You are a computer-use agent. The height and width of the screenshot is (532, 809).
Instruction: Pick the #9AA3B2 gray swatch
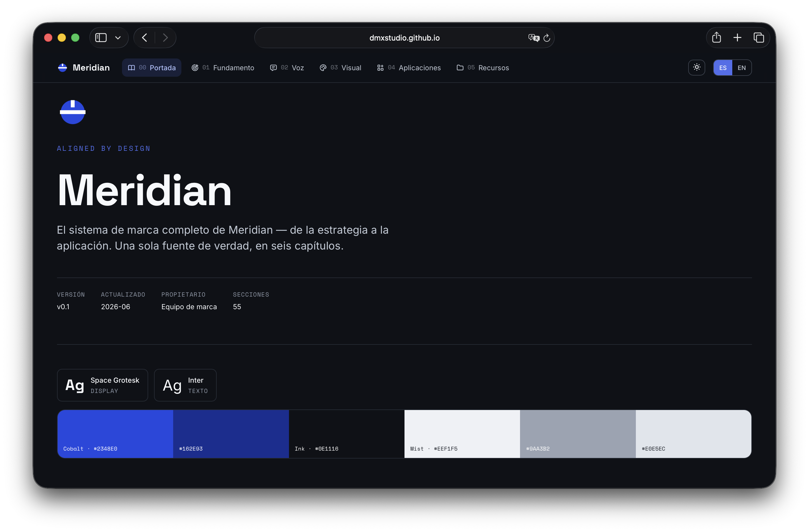(x=578, y=434)
